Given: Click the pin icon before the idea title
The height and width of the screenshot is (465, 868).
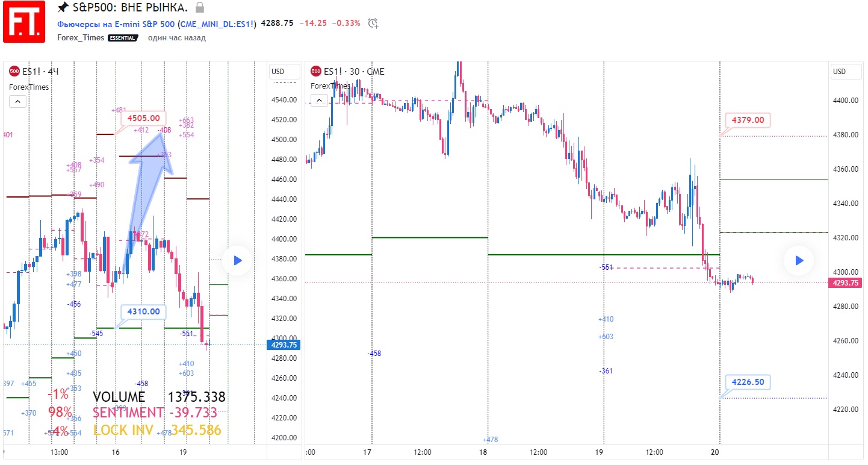Looking at the screenshot, I should coord(63,8).
